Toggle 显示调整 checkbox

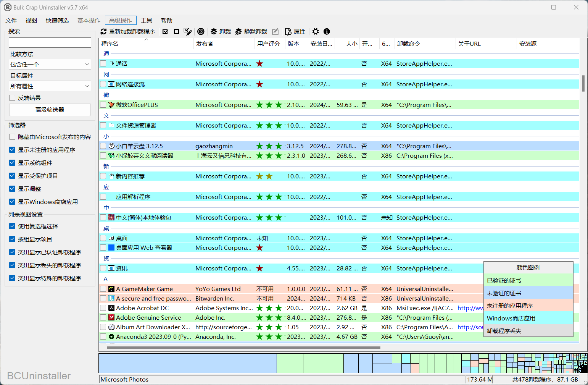[12, 189]
